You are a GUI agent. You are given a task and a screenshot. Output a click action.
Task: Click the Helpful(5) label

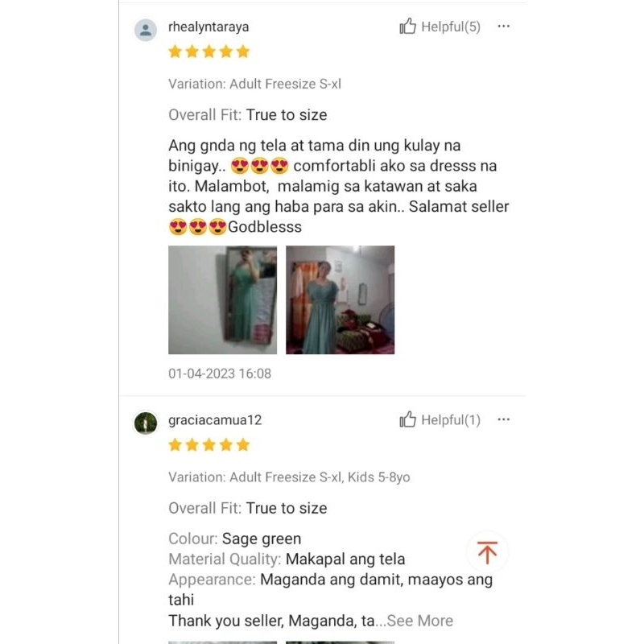click(x=451, y=27)
